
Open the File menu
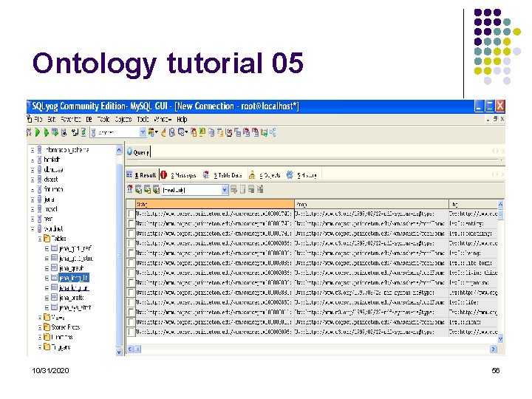tap(38, 119)
